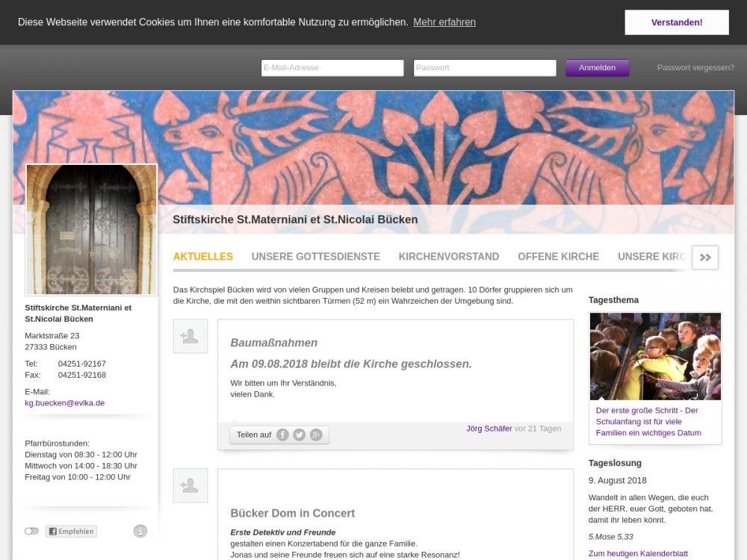Click the Passwort vergessen? link
Viewport: 747px width, 560px height.
[695, 68]
